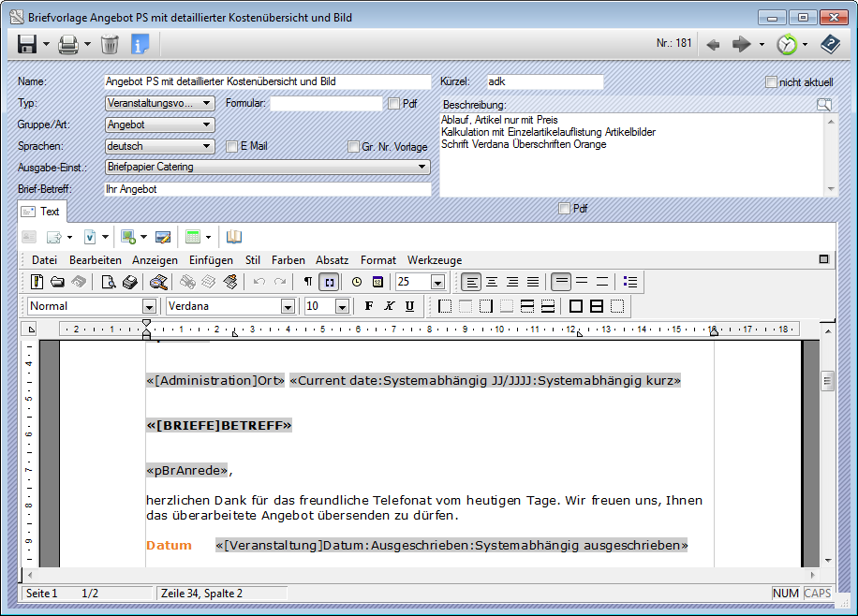Click the trash can delete icon

point(110,44)
